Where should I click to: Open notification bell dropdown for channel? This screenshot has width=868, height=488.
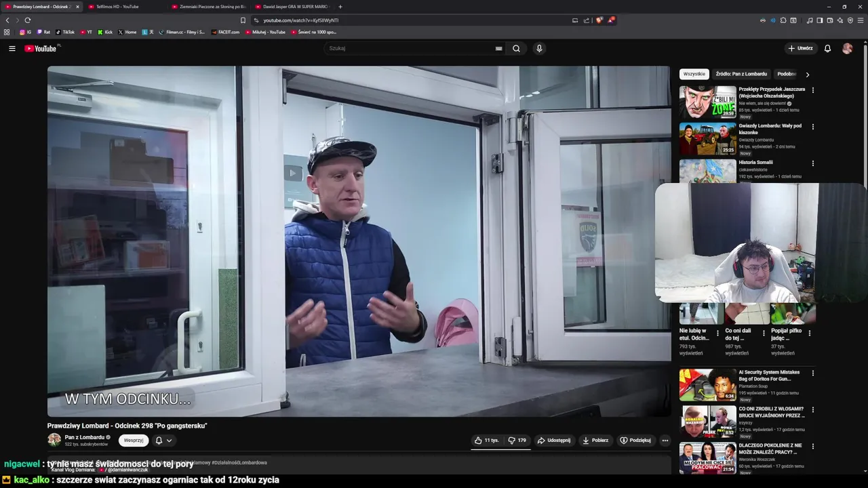click(163, 441)
